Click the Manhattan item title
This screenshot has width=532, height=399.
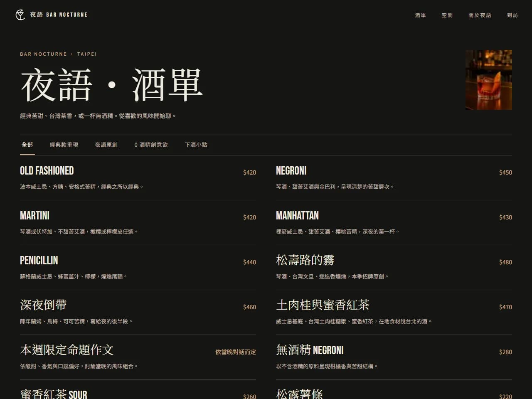click(297, 216)
